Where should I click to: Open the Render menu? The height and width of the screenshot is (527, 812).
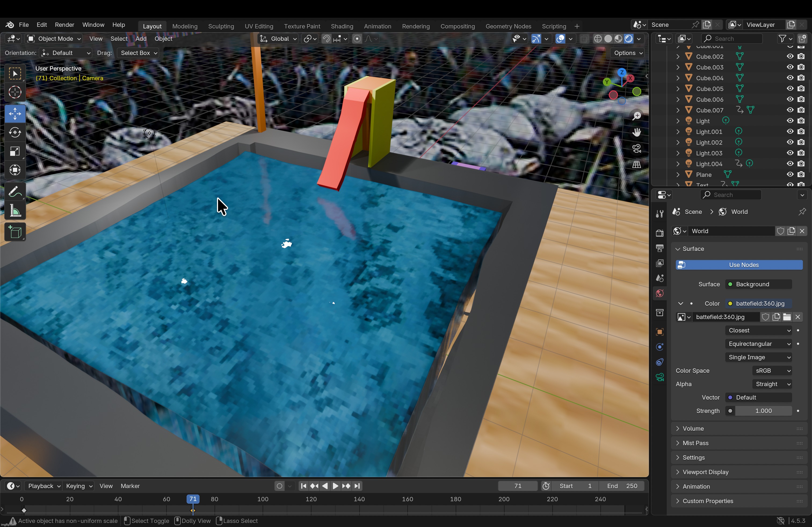click(65, 24)
